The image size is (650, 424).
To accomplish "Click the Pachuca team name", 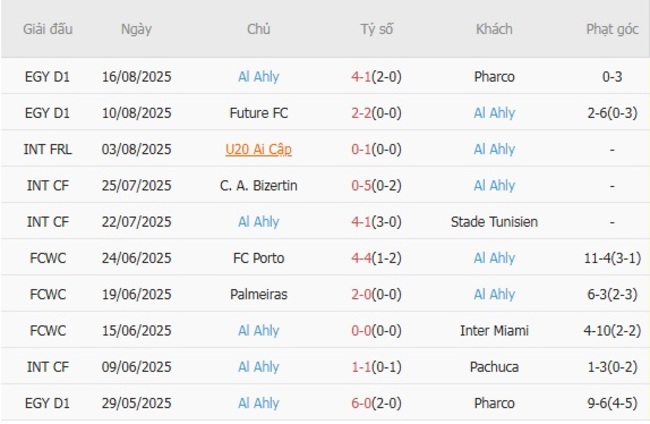I will 494,367.
